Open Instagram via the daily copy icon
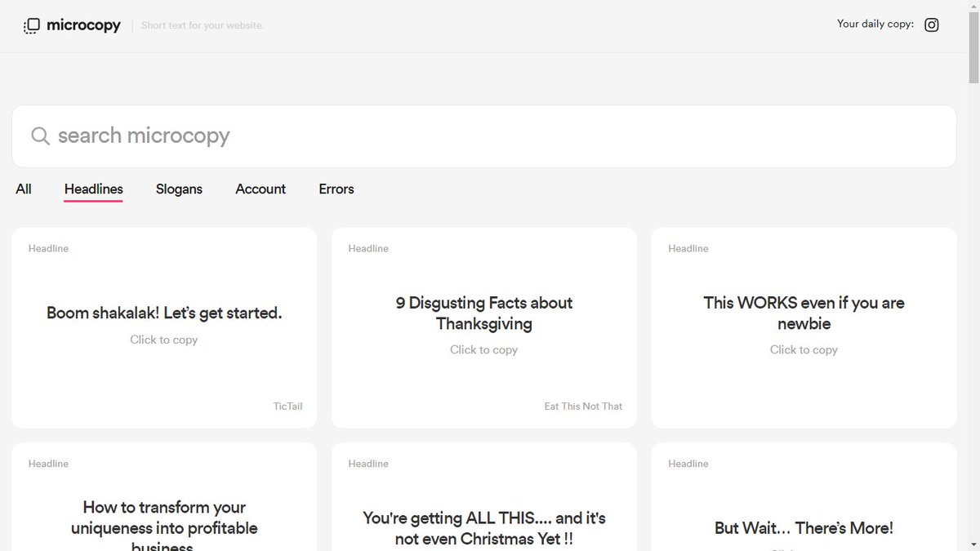The image size is (980, 551). coord(931,24)
